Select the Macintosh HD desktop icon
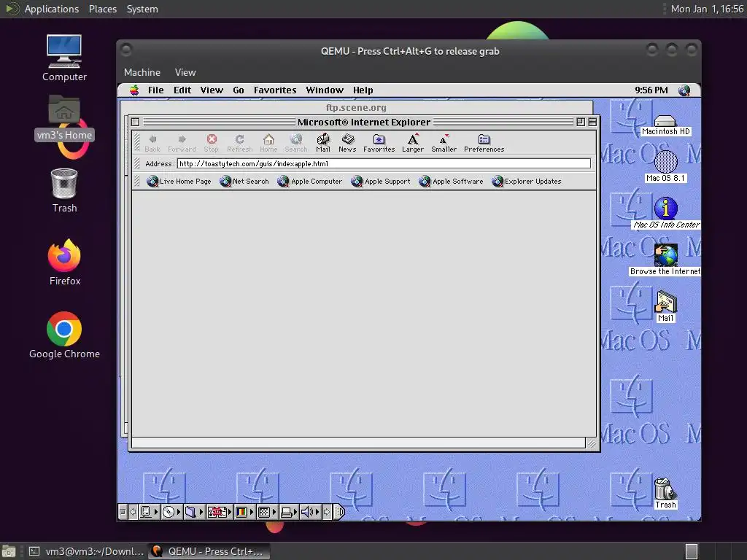 665,125
